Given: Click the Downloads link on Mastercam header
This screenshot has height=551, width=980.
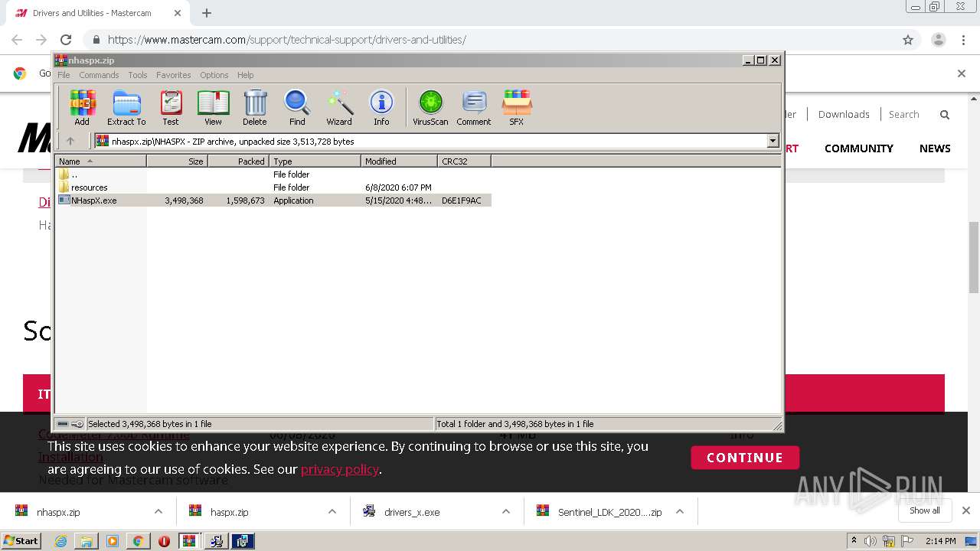Looking at the screenshot, I should (x=844, y=114).
